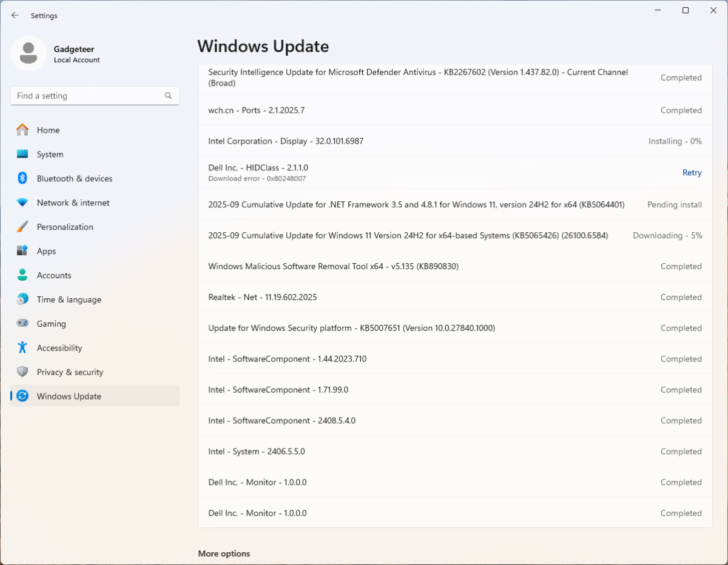This screenshot has height=565, width=728.
Task: Click the Gaming controller icon
Action: click(22, 324)
